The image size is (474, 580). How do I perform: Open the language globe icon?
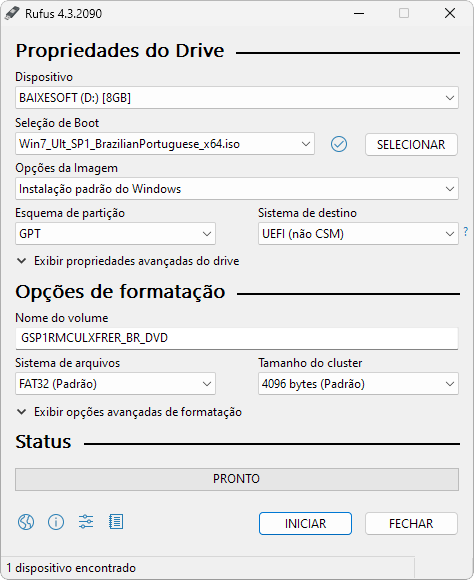[x=26, y=522]
